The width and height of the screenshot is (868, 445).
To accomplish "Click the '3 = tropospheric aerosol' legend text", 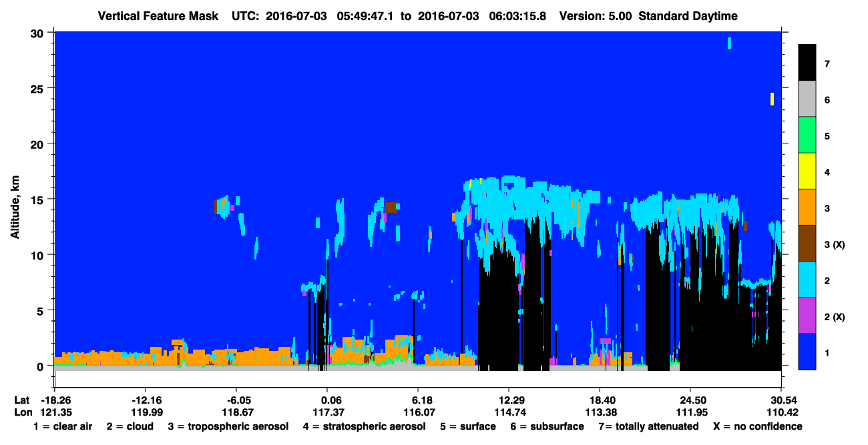I will tap(228, 426).
